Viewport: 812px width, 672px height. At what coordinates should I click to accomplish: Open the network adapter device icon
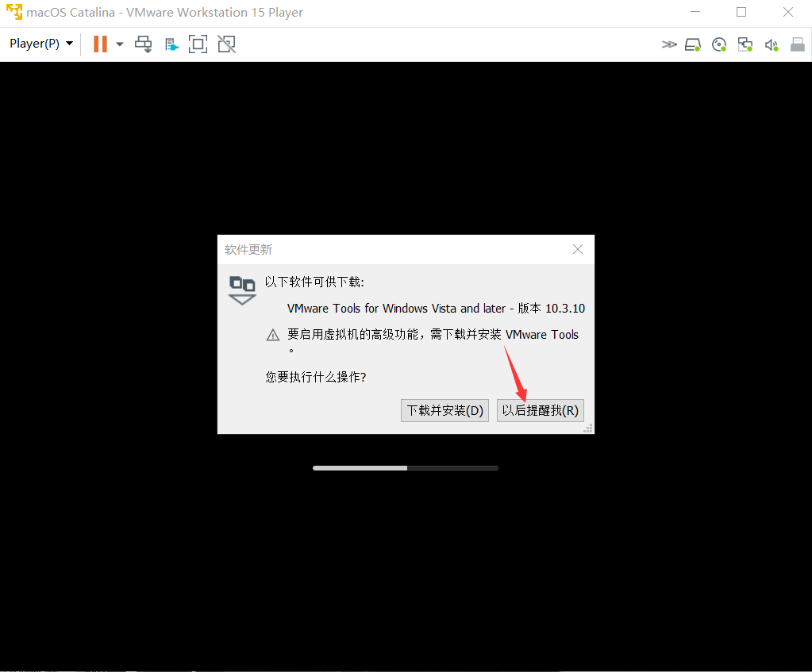[745, 44]
